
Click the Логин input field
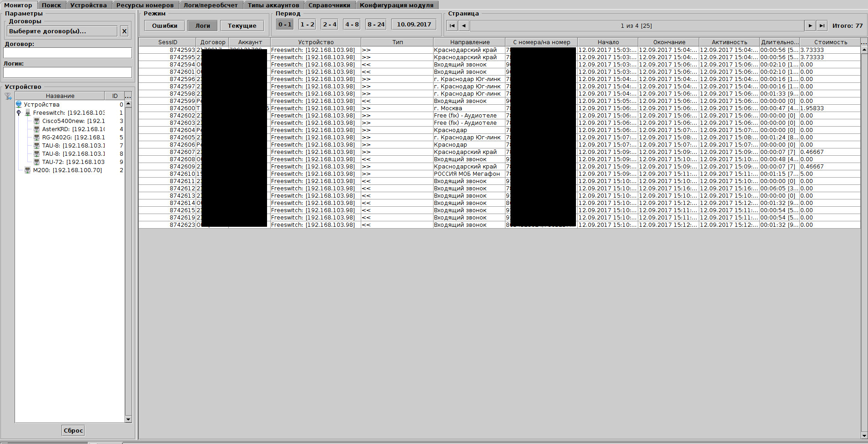coord(67,72)
